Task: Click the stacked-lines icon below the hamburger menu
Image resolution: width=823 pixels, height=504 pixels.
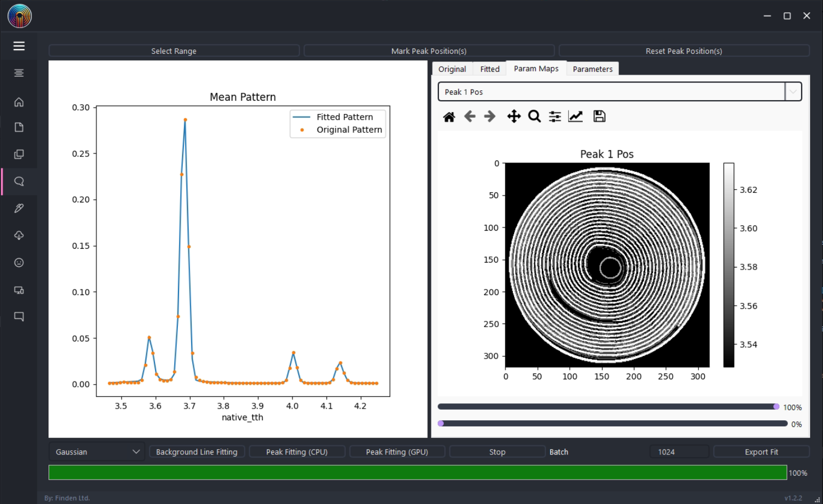Action: tap(19, 73)
